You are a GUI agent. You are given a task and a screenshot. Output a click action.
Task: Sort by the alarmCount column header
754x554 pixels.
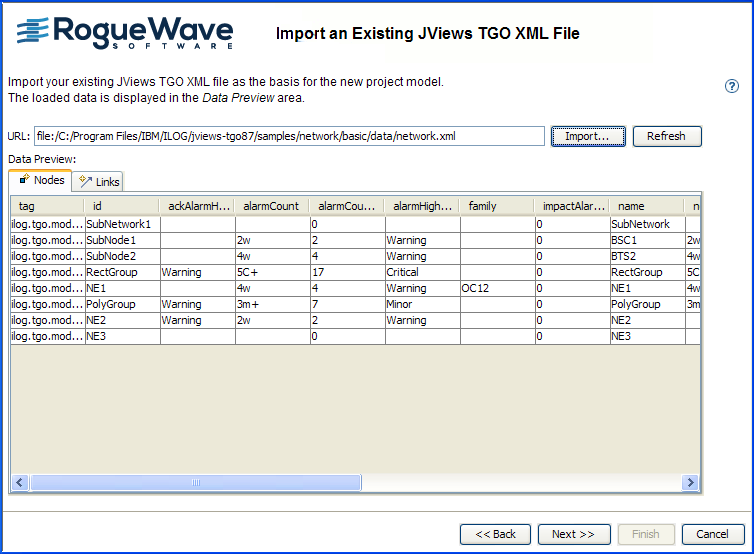point(271,206)
